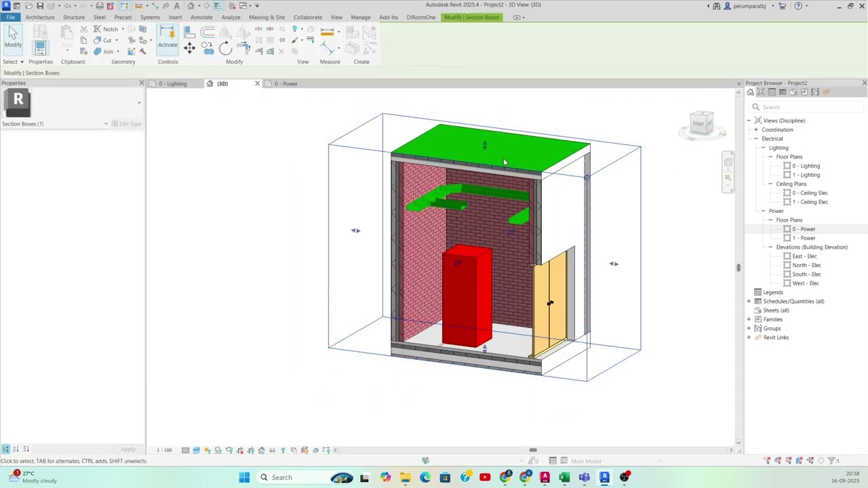Open YouTube icon in the taskbar

[x=485, y=477]
